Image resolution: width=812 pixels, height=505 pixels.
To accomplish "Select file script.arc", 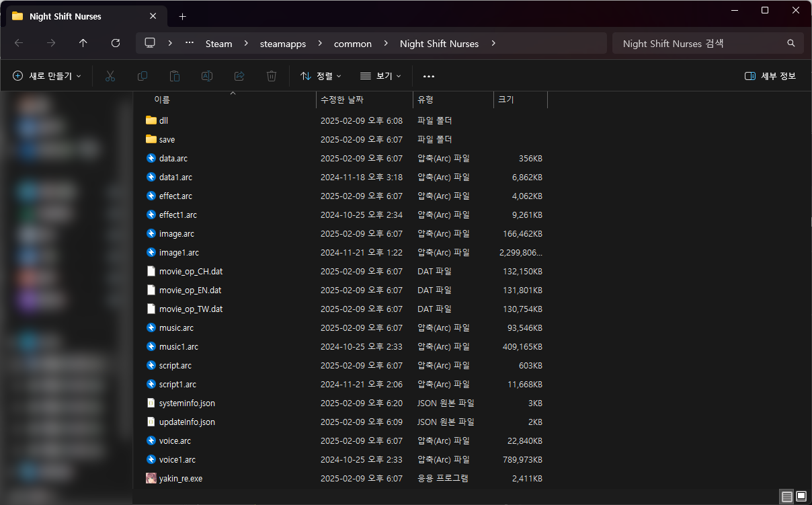I will click(x=175, y=365).
